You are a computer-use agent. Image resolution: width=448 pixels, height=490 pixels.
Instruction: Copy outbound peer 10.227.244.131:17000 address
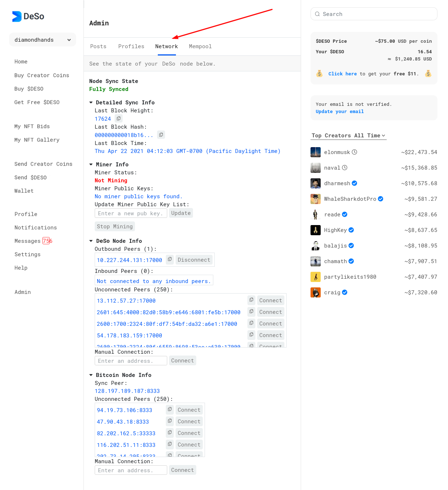click(x=170, y=259)
